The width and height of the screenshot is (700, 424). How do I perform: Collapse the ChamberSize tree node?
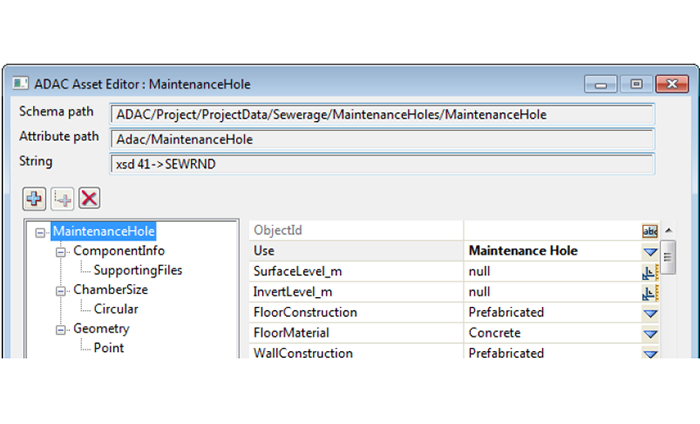tap(61, 291)
